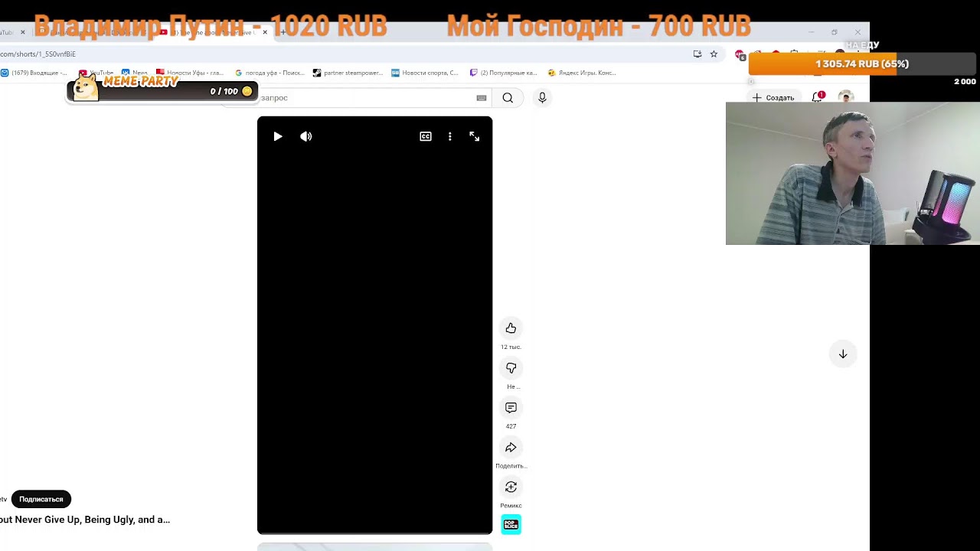Open the погода уфа Google bookmark
Image resolution: width=980 pixels, height=551 pixels.
(270, 73)
